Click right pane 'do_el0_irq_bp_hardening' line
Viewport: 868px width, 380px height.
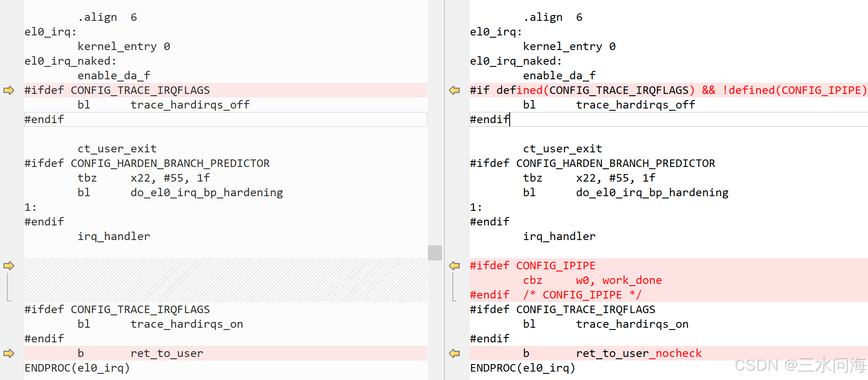point(626,193)
